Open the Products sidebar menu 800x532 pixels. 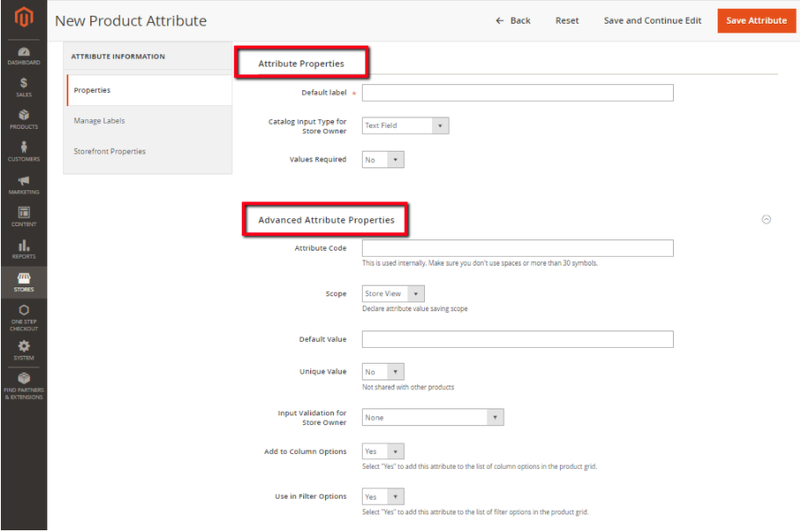click(24, 120)
